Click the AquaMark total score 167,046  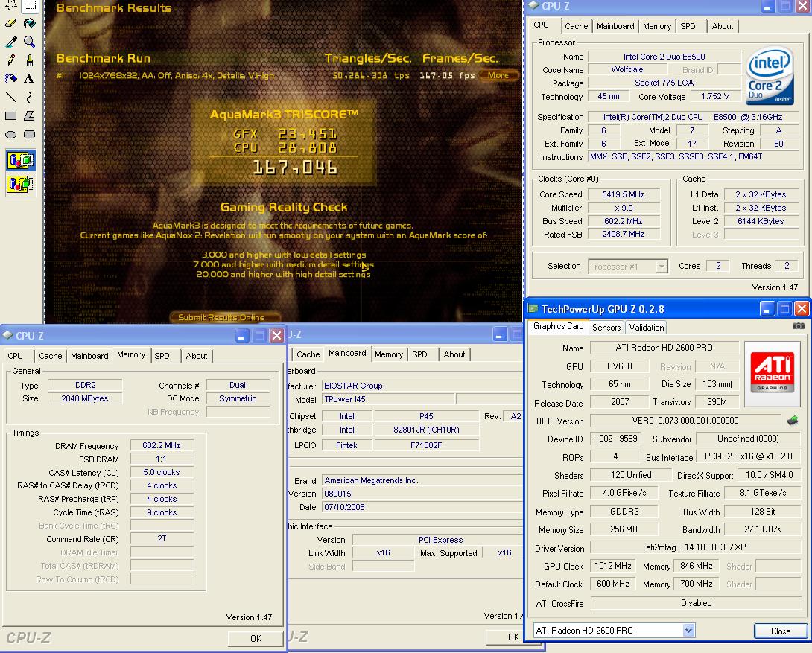[295, 168]
